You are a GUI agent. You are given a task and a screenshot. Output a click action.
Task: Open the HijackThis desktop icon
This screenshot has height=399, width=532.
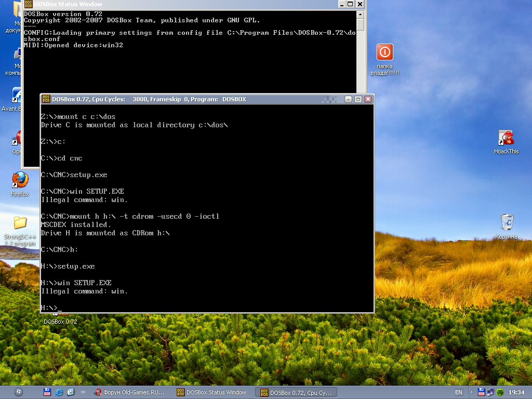pos(506,142)
